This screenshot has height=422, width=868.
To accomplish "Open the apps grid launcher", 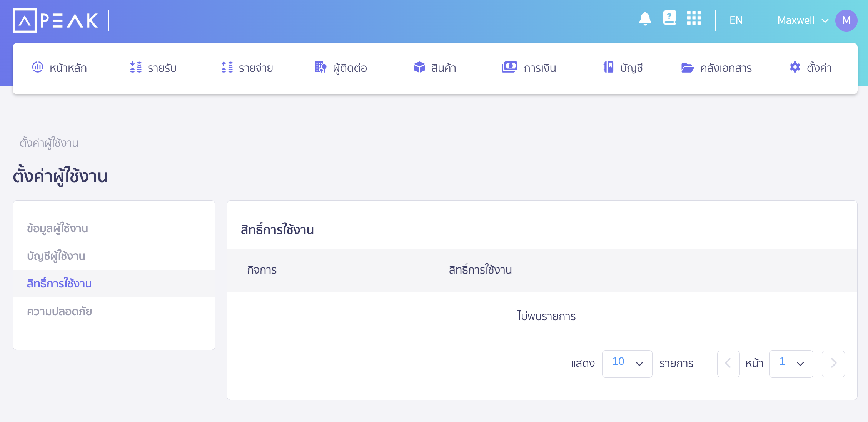I will pyautogui.click(x=694, y=18).
